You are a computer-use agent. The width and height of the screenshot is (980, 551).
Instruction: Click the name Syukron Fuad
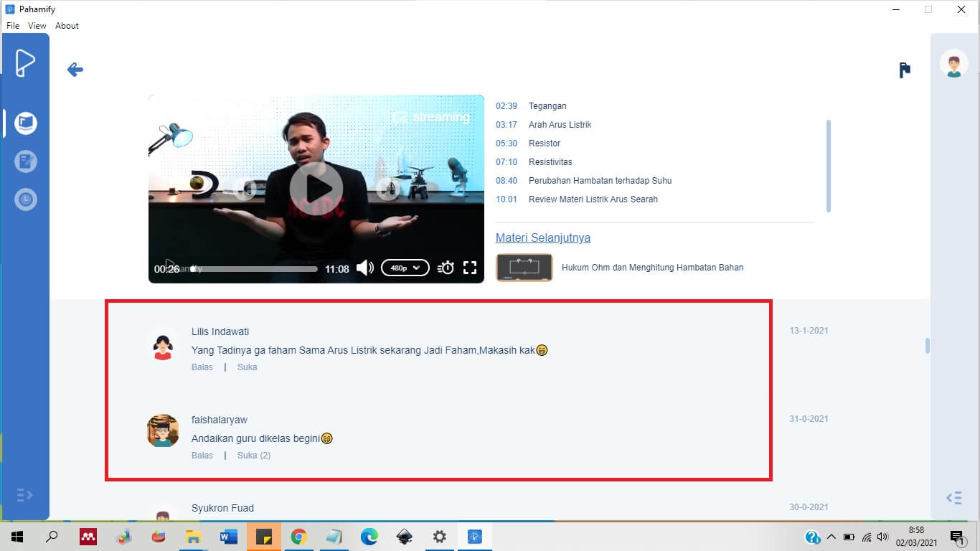click(x=222, y=508)
